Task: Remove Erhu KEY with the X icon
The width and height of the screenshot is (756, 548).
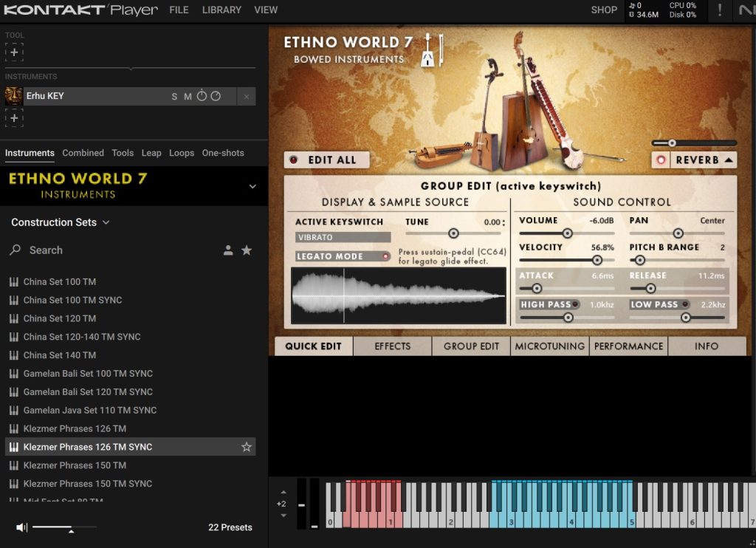Action: pos(247,97)
